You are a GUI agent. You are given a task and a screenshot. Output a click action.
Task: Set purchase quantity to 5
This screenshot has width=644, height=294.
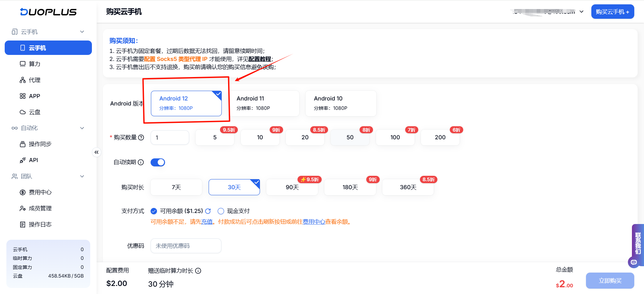click(215, 137)
